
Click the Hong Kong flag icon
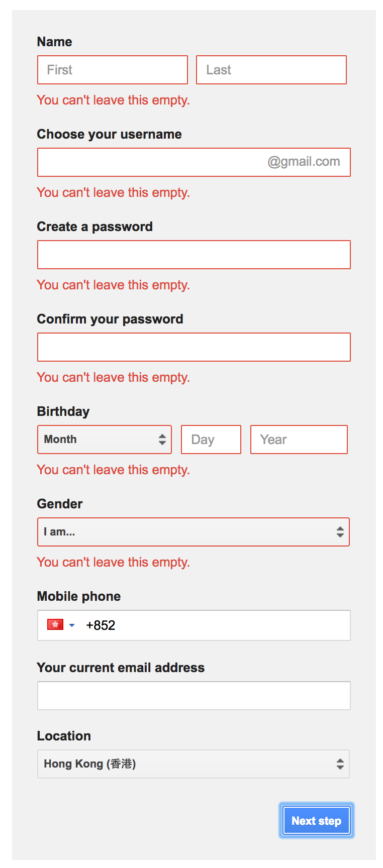tap(55, 624)
